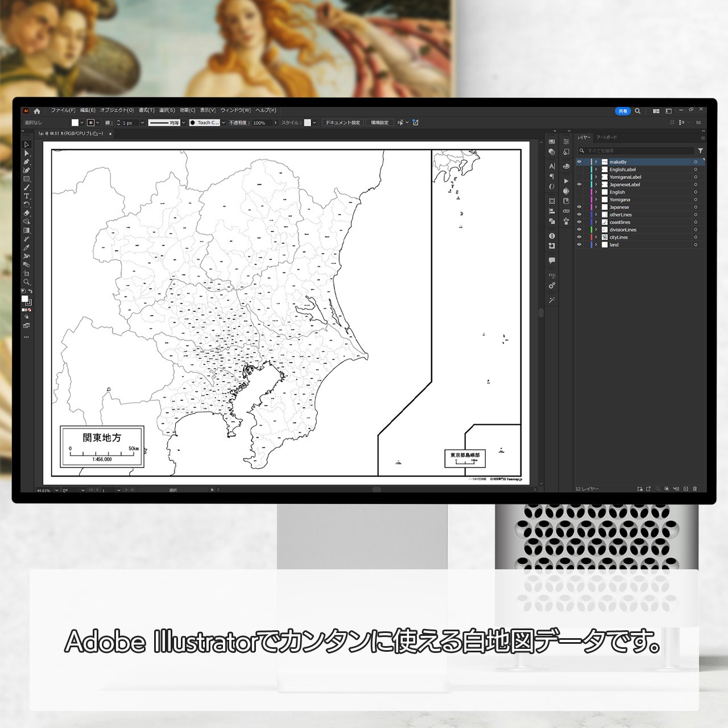This screenshot has height=728, width=728.
Task: Open the ウィンドウ(W) menu
Action: (236, 110)
